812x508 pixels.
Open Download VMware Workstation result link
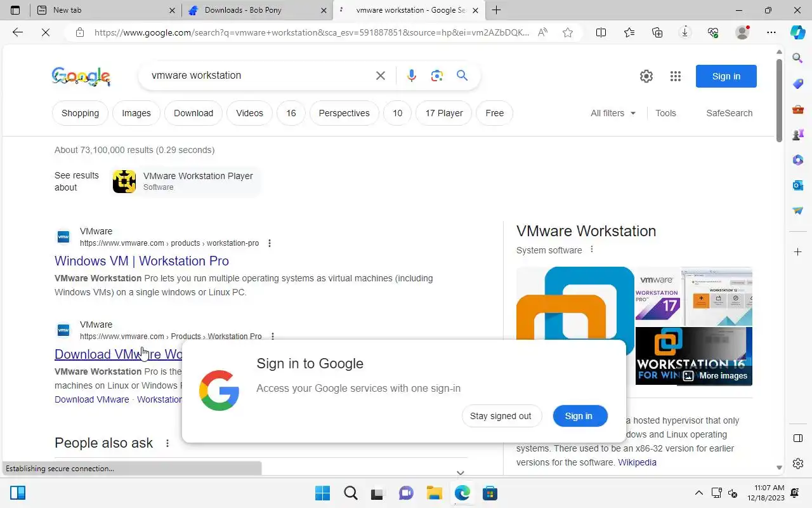click(119, 354)
